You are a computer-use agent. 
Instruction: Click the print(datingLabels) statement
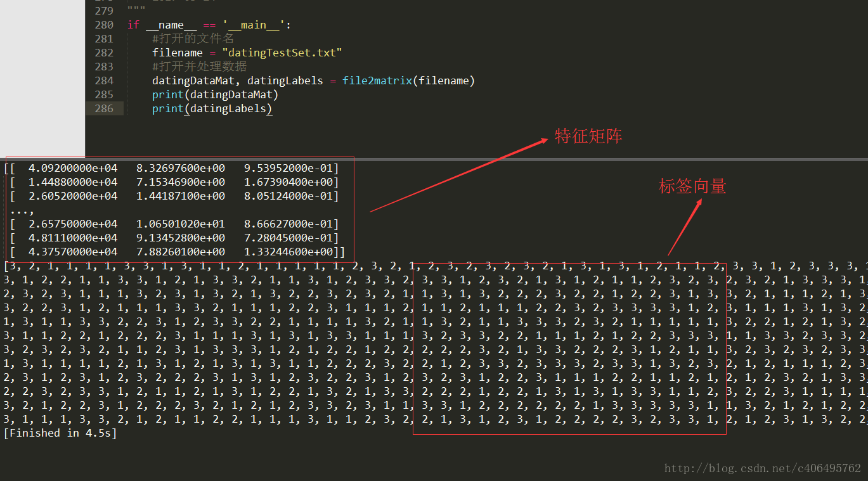(212, 108)
